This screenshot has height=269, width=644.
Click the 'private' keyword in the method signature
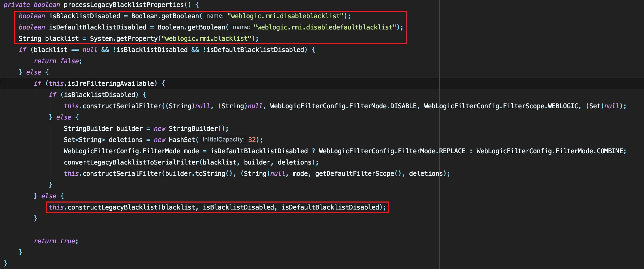17,5
